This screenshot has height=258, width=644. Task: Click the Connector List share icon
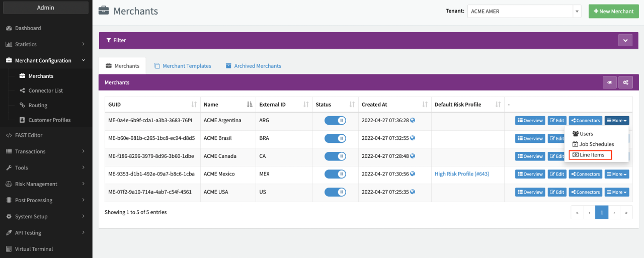click(x=22, y=91)
